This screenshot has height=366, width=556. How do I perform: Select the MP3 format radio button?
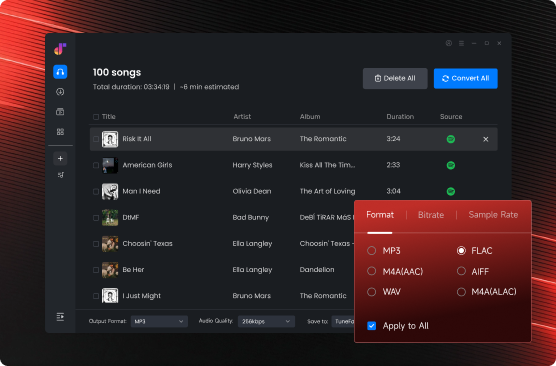pyautogui.click(x=372, y=251)
